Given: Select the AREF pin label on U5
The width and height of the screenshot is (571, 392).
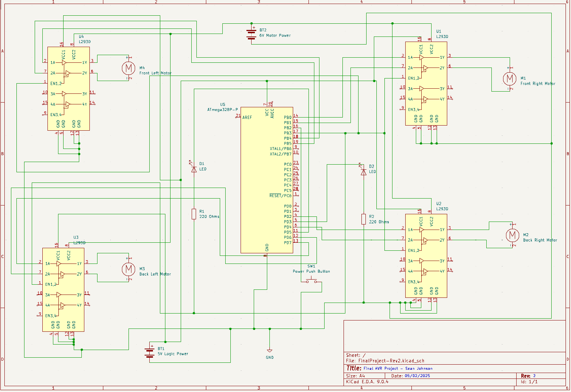Looking at the screenshot, I should pyautogui.click(x=248, y=117).
